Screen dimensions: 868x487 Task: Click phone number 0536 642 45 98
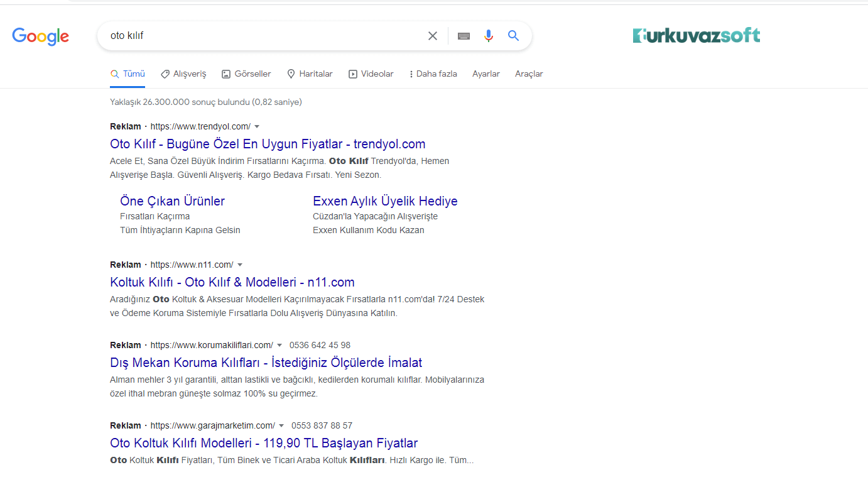[320, 345]
